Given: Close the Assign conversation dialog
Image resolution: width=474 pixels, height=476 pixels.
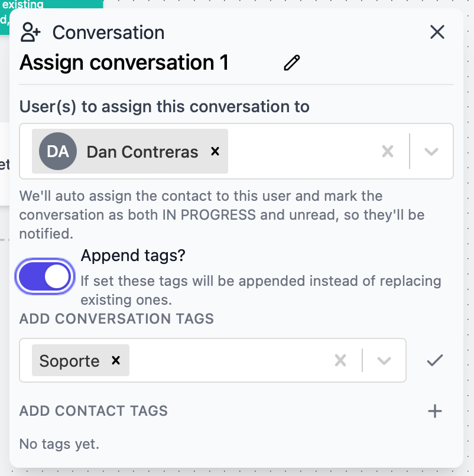Looking at the screenshot, I should tap(437, 32).
